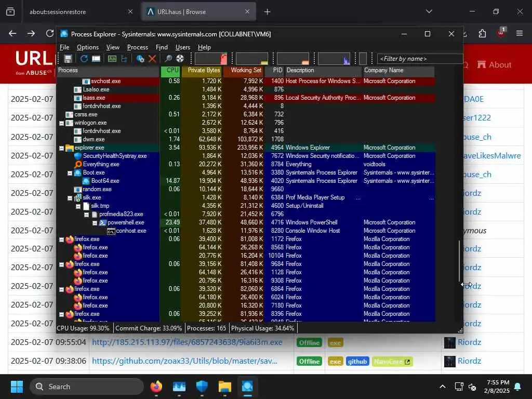This screenshot has width=532, height=399.
Task: Open File Explorer from the taskbar
Action: pos(224,387)
